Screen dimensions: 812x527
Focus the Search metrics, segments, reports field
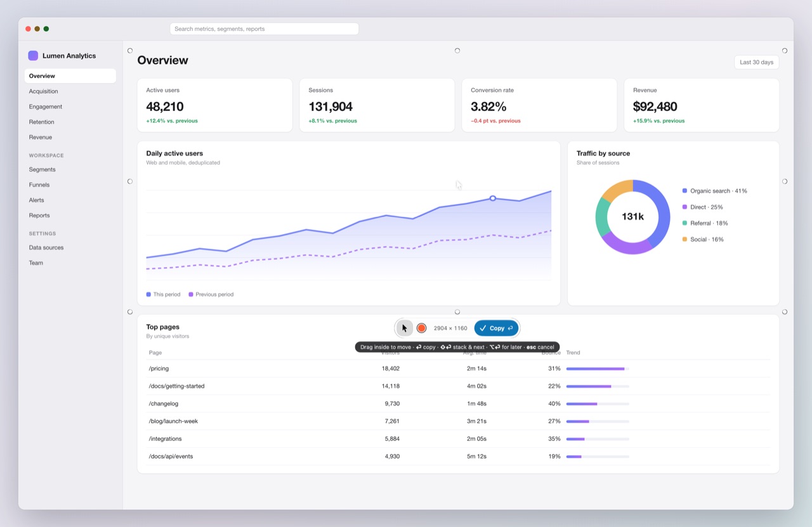click(x=264, y=29)
